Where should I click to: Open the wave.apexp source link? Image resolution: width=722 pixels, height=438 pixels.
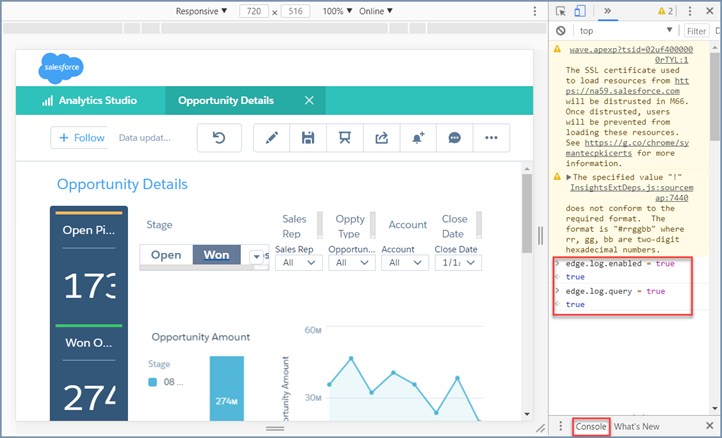pyautogui.click(x=631, y=54)
